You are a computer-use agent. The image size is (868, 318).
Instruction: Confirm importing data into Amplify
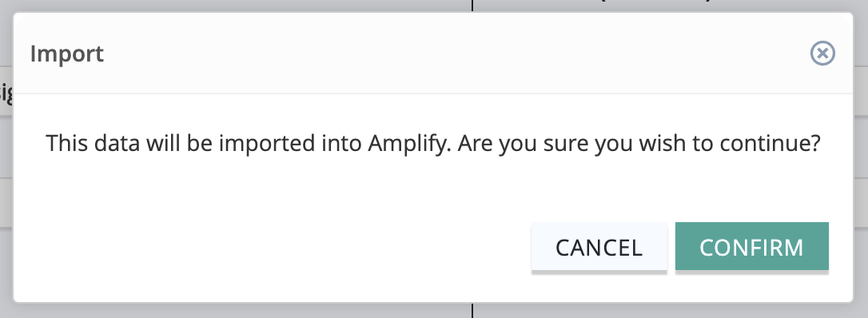click(x=752, y=246)
